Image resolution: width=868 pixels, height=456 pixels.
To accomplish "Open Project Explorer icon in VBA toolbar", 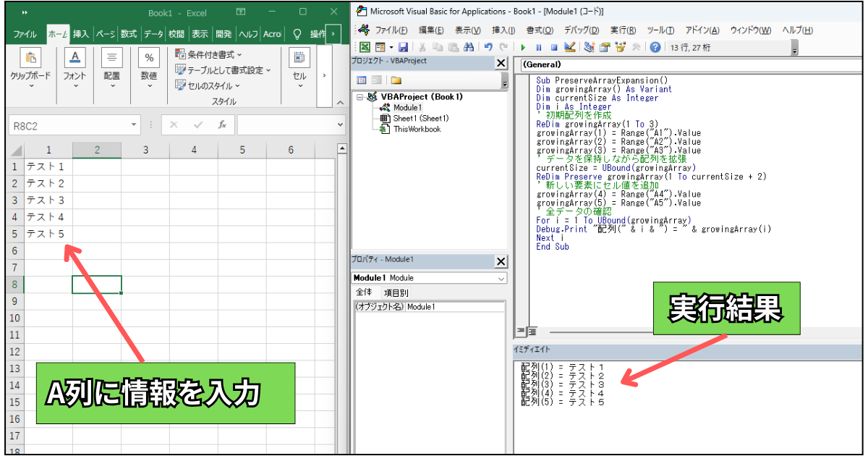I will pos(590,47).
